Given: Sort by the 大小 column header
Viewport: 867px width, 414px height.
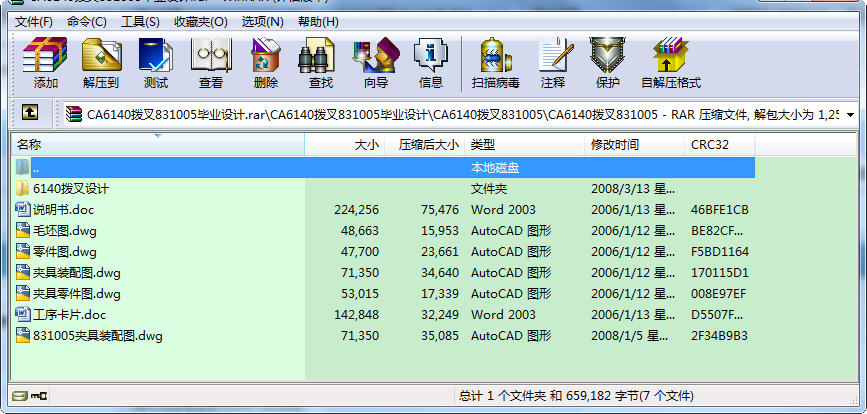Looking at the screenshot, I should 344,145.
